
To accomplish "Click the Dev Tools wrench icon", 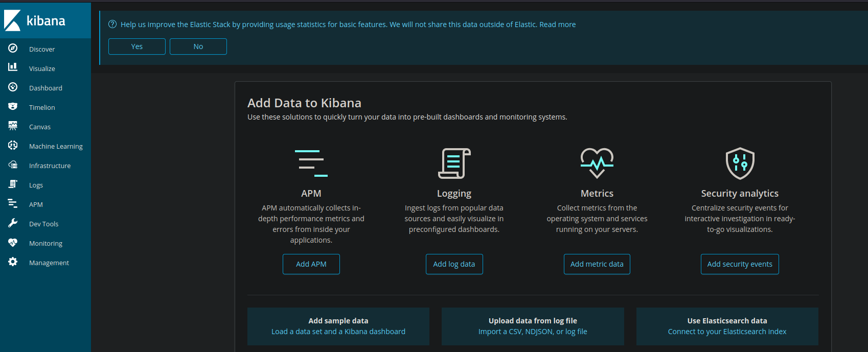I will point(13,223).
